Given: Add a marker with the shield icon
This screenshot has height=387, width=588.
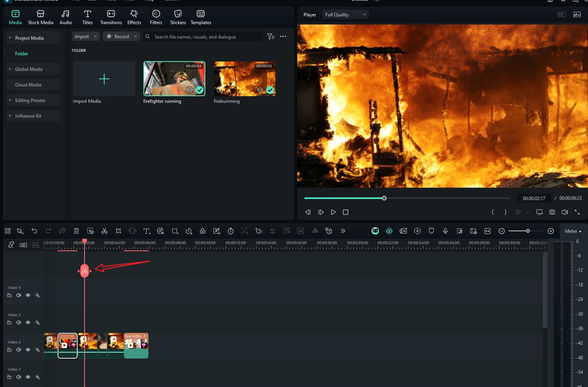Looking at the screenshot, I should [x=431, y=231].
